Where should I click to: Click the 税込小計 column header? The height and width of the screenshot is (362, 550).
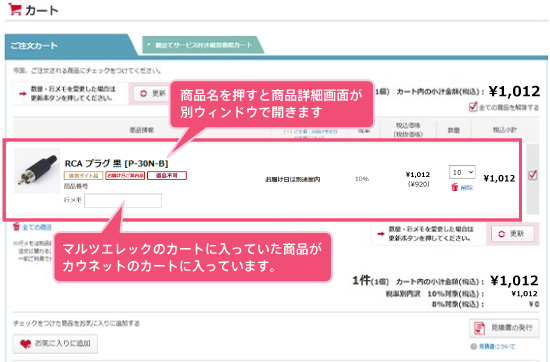click(x=504, y=130)
